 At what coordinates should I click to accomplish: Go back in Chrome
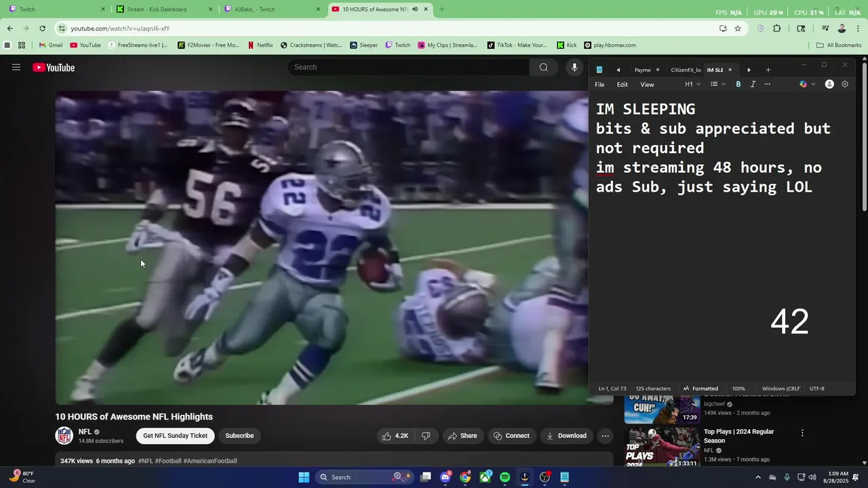[x=10, y=28]
